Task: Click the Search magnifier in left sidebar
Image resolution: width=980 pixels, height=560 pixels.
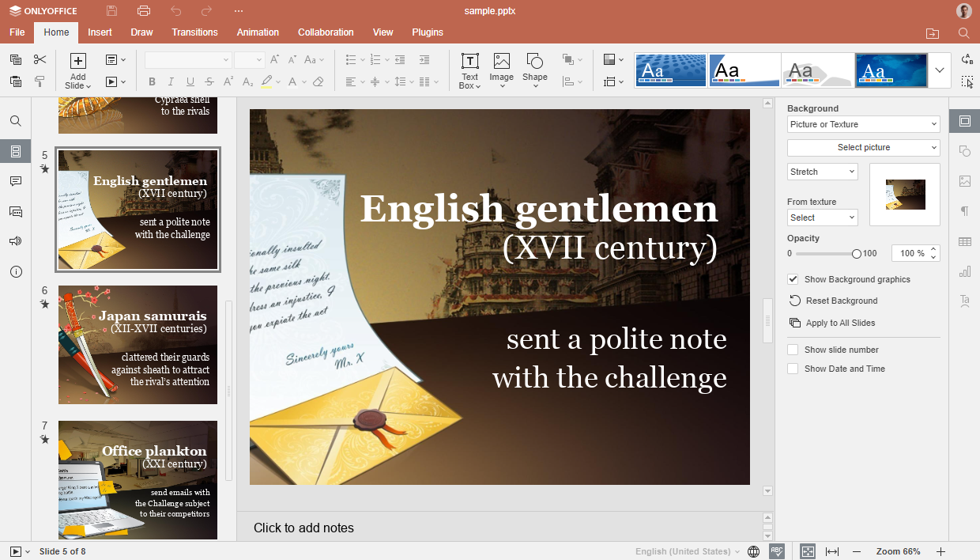Action: 16,121
